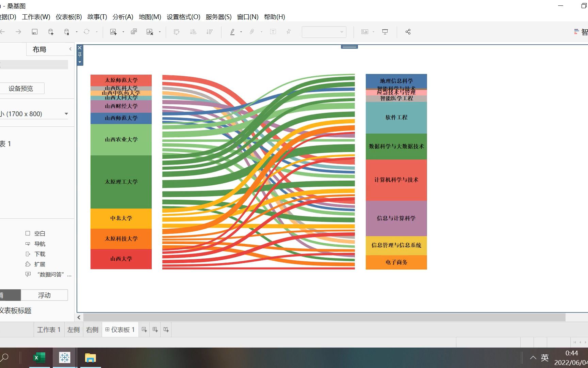Select the Download (下载) object
This screenshot has height=368, width=588.
[35, 254]
